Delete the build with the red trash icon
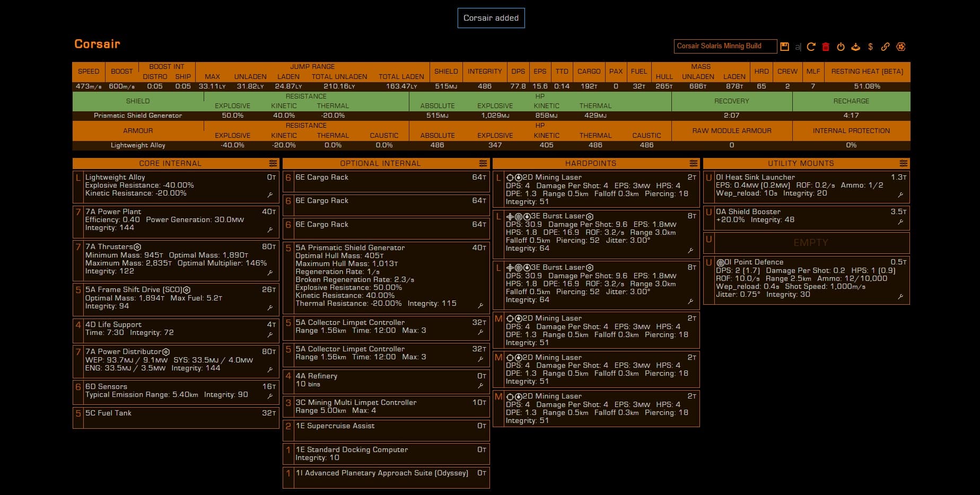 coord(826,47)
